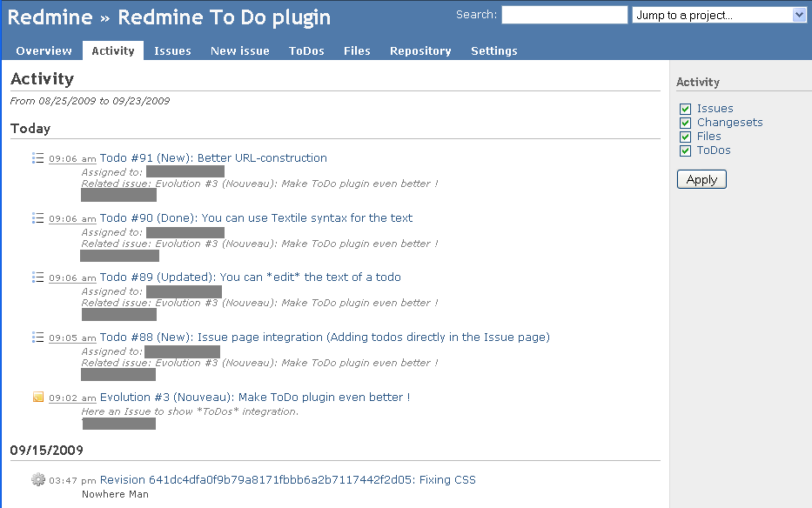
Task: Open the Jump to a project dropdown
Action: 719,15
